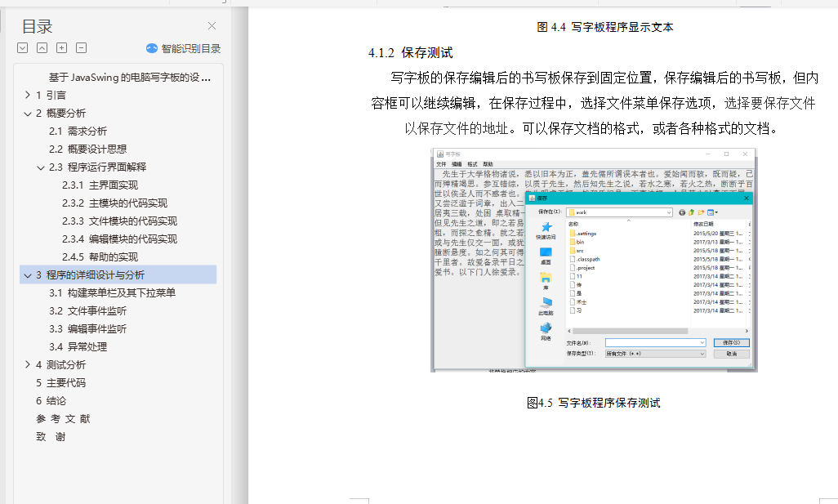Collapse the '3 程序的详细设计与分析' chevron
This screenshot has height=504, width=838.
pos(27,275)
